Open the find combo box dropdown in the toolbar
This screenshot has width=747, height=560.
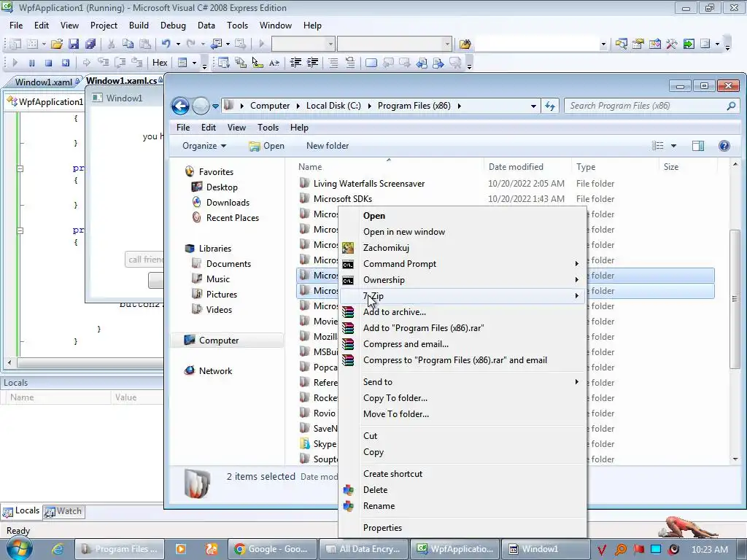(603, 44)
